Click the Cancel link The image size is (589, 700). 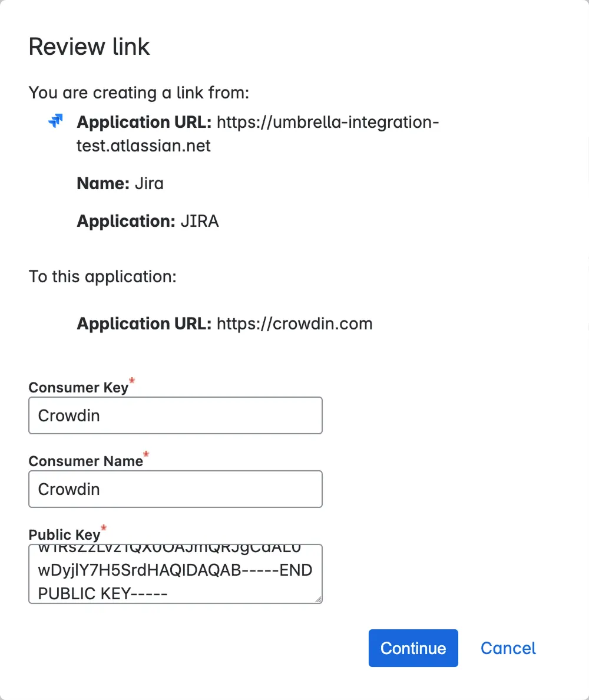point(508,648)
